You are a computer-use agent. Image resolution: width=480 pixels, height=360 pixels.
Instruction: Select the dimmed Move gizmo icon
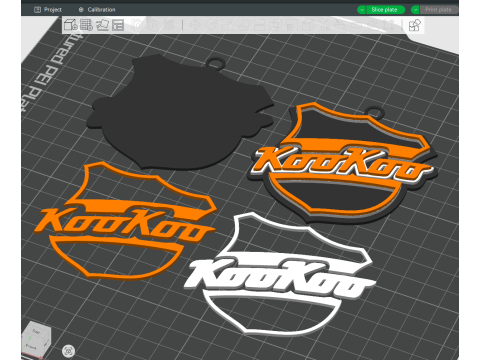pos(195,25)
